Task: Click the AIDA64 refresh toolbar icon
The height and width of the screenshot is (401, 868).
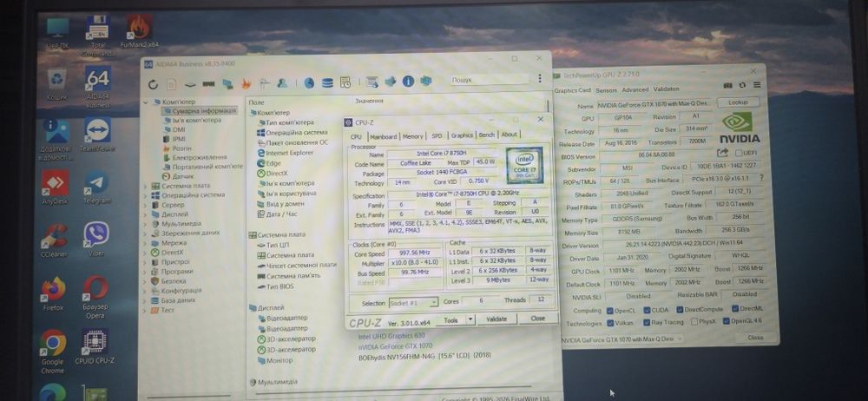Action: 154,84
